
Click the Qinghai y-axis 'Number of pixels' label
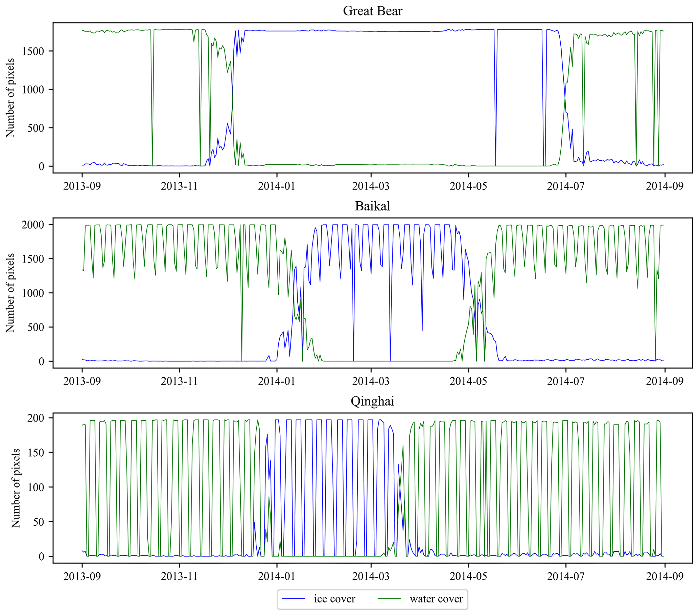pos(16,488)
